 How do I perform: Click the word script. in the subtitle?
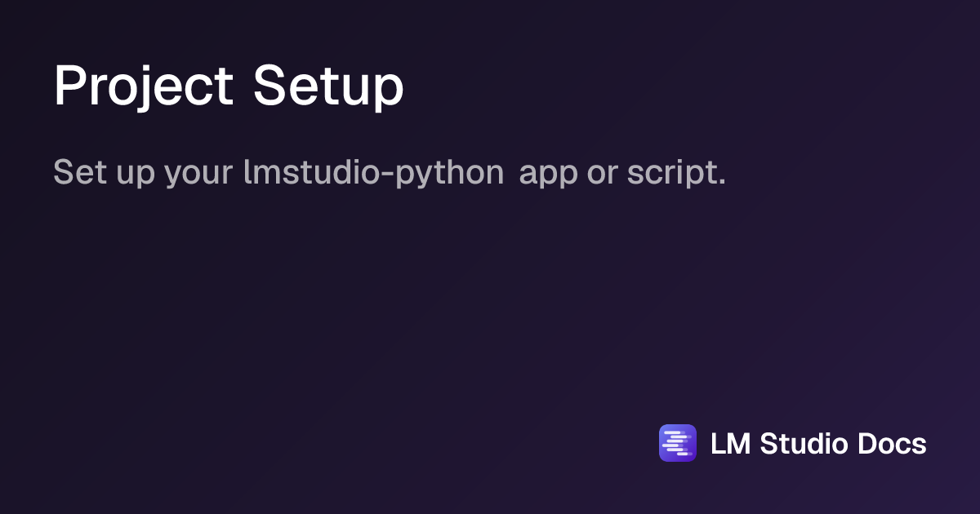(x=676, y=173)
